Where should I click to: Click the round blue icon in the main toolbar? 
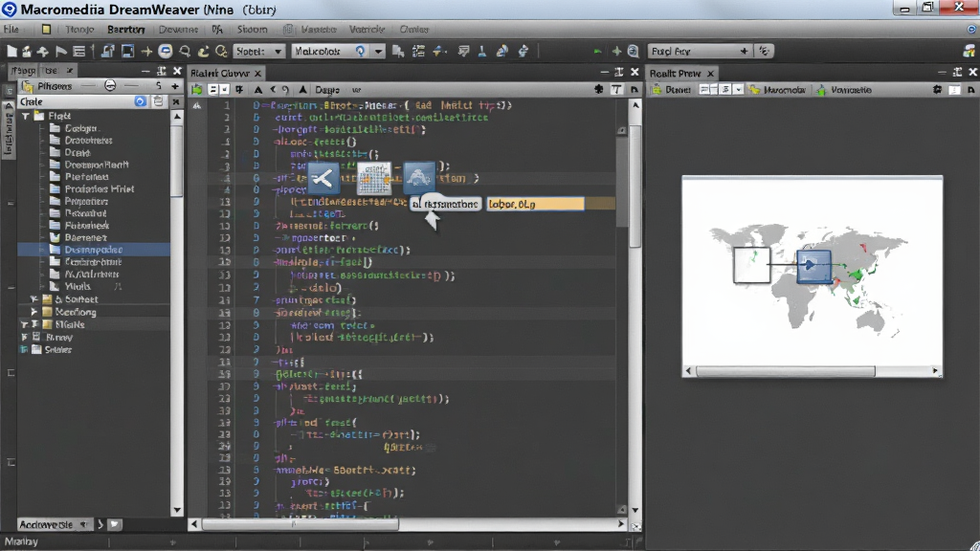pos(165,52)
